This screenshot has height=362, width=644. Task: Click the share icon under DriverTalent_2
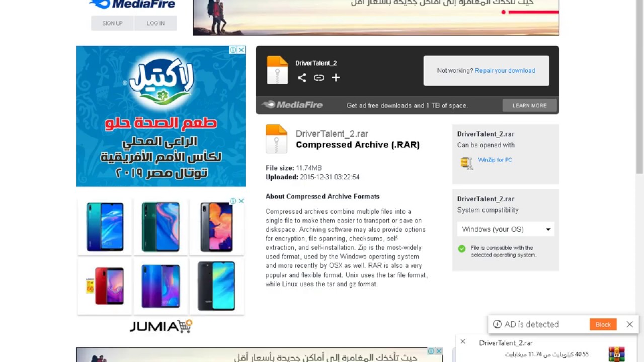coord(302,78)
